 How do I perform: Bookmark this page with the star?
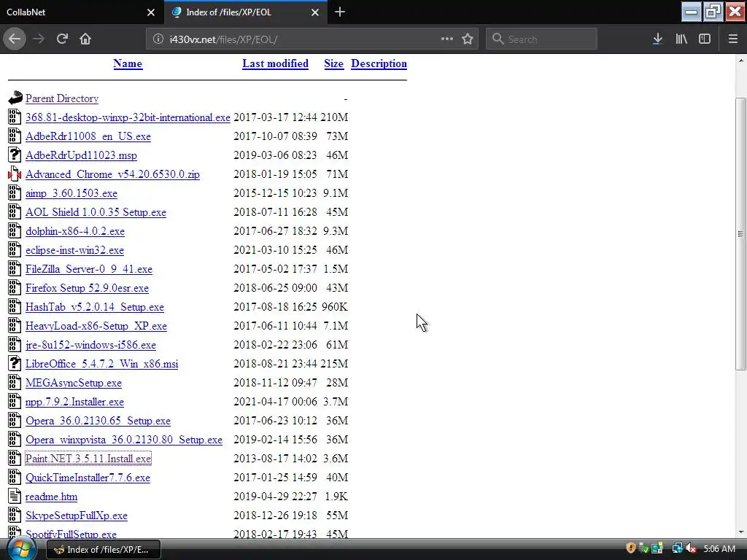(468, 39)
